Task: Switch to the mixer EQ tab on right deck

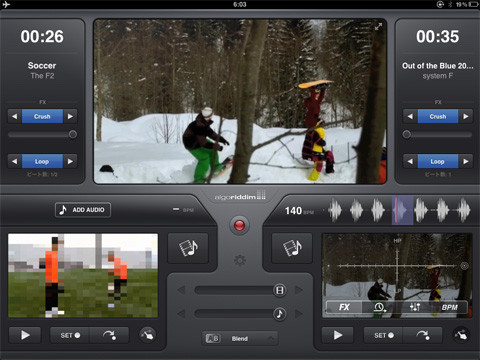Action: [x=415, y=307]
